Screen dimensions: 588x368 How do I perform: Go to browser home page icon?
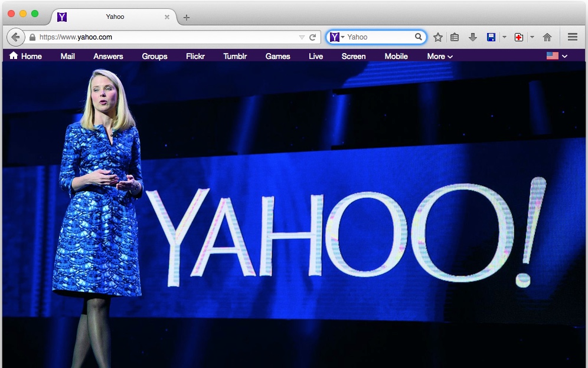(x=547, y=37)
